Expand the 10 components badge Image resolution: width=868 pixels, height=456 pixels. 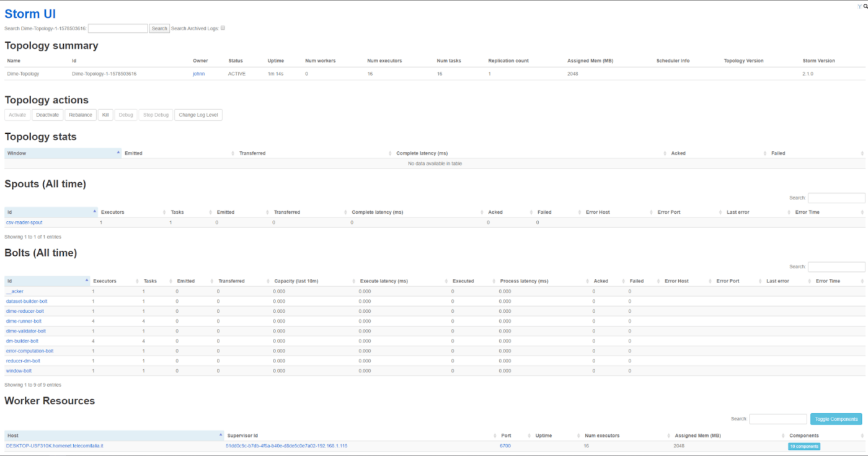tap(804, 446)
